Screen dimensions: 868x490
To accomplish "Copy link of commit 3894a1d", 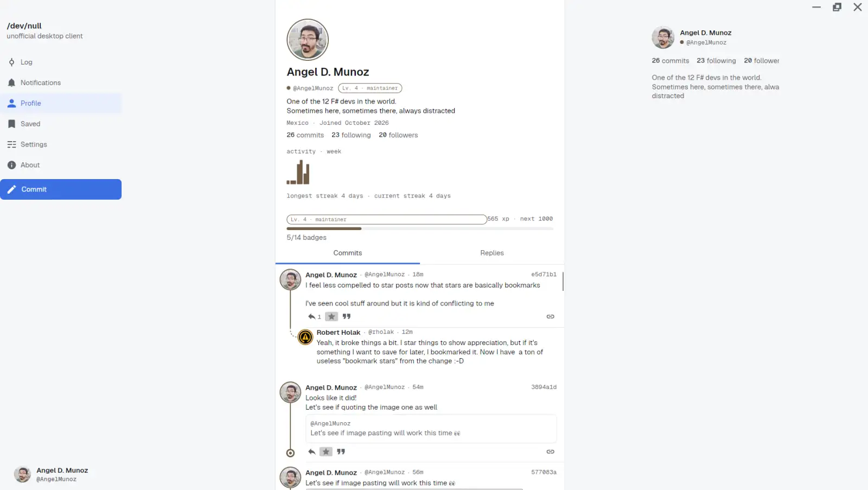I will [x=550, y=451].
